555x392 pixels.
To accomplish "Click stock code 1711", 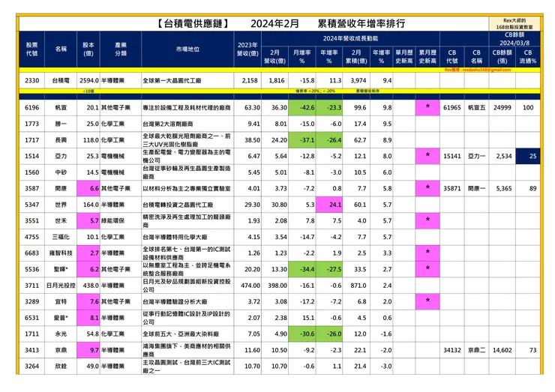I will pyautogui.click(x=31, y=334).
